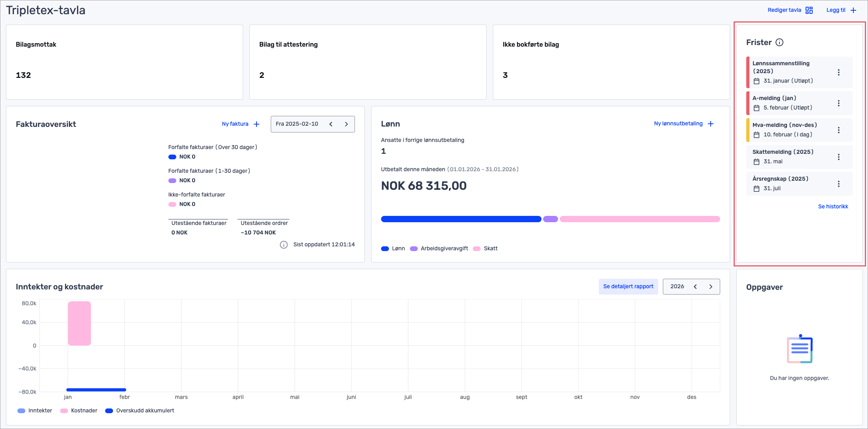Open three-dot menu for Årsregnskap deadline
Screen dimensions: 868x429
838,184
